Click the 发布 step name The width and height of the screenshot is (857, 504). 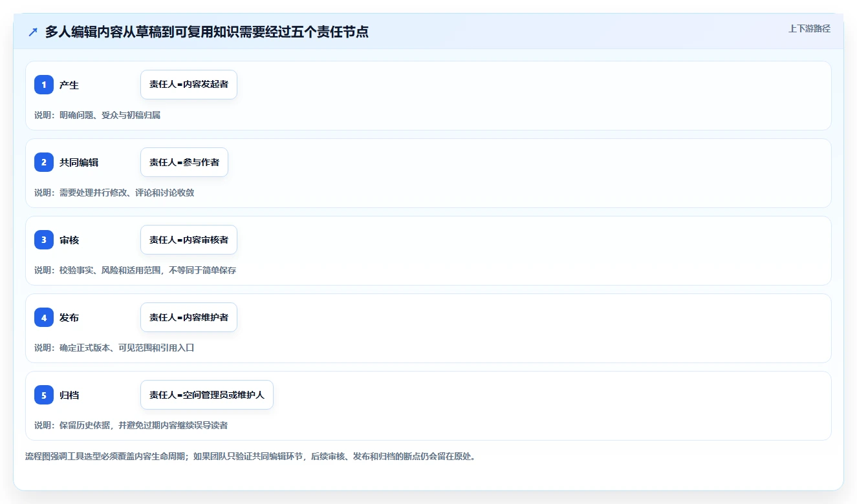[69, 317]
